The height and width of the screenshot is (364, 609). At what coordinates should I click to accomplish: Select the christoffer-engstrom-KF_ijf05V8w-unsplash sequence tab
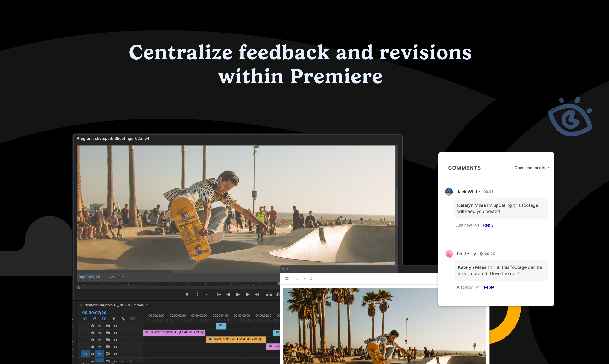114,305
